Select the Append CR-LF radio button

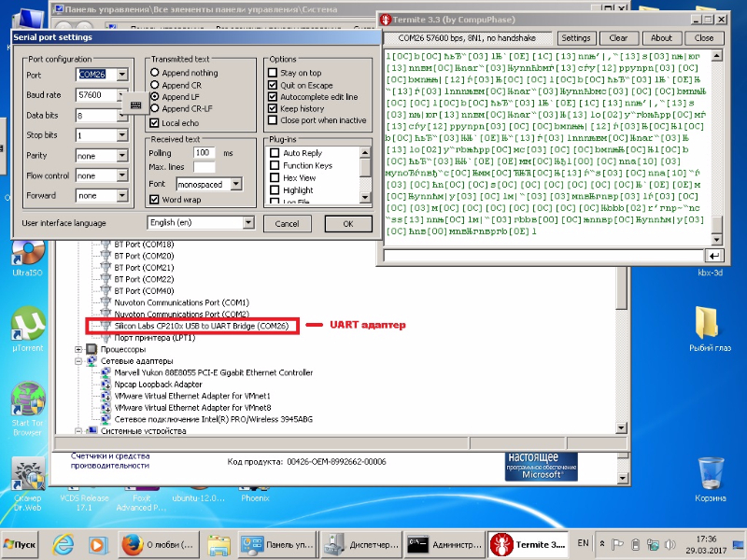click(x=154, y=108)
